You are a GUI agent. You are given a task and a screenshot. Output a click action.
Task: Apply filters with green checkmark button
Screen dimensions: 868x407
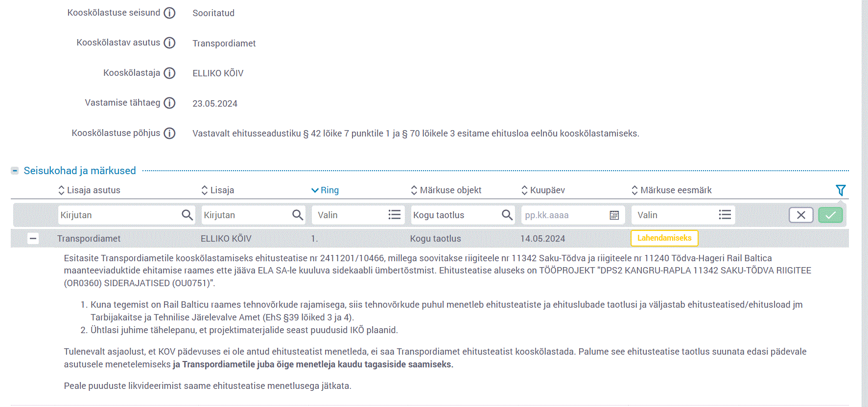(830, 215)
